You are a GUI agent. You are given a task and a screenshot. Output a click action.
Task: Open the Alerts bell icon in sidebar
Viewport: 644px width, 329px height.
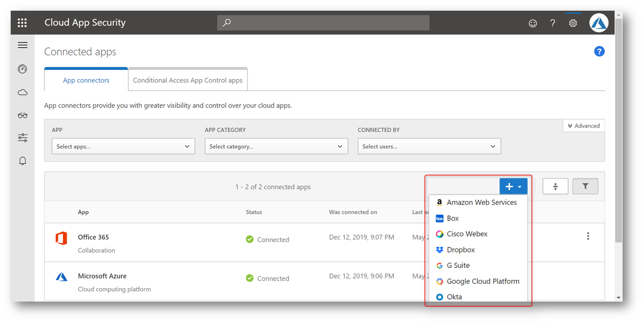coord(22,161)
